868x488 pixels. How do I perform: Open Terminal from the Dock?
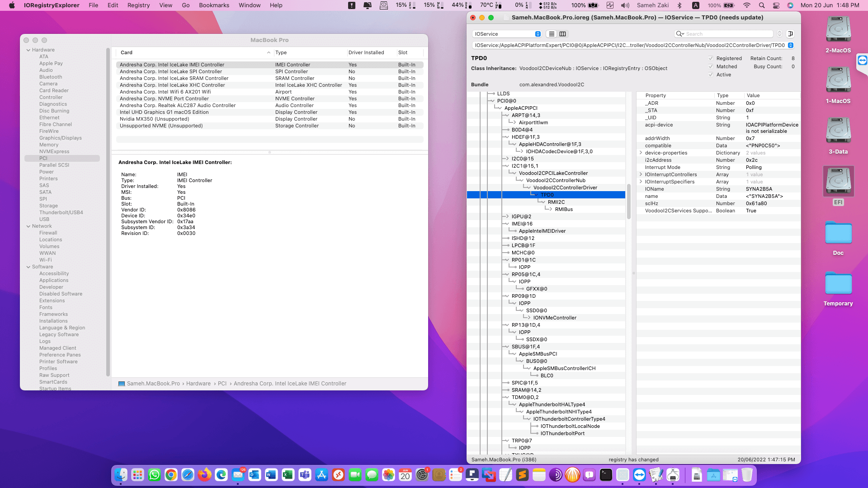(x=606, y=475)
